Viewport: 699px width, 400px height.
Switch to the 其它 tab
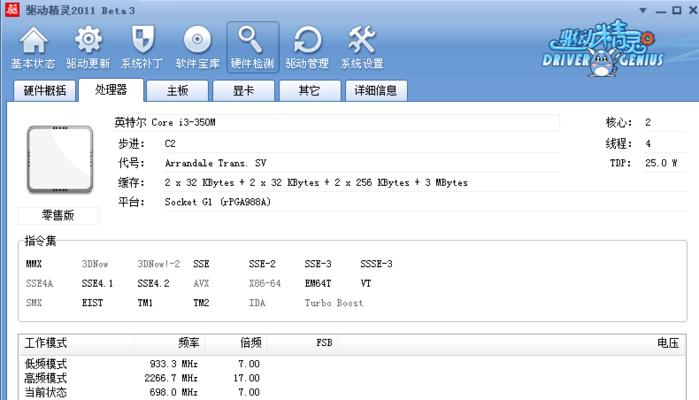(309, 91)
